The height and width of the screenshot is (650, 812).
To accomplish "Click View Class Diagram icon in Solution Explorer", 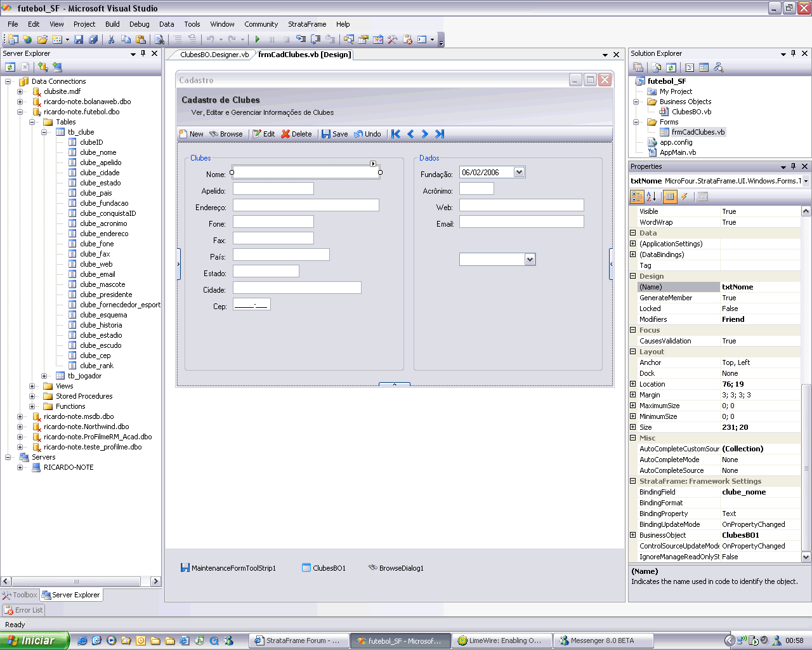I will click(x=719, y=67).
